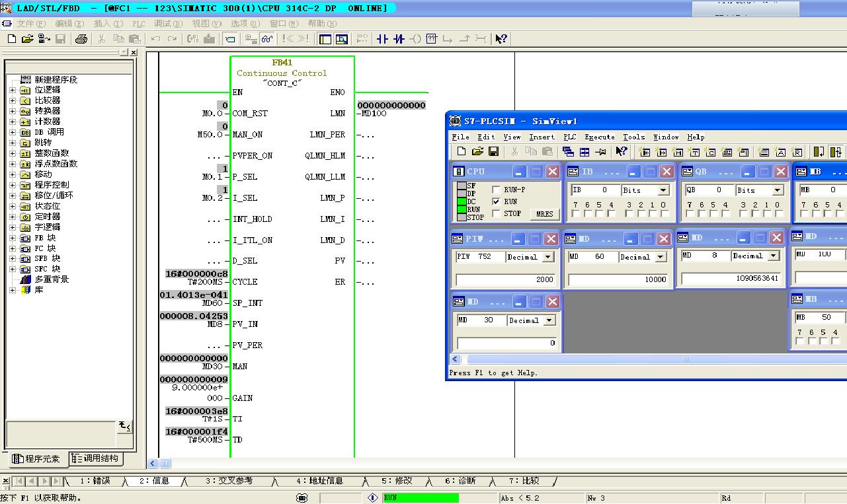Click PLCSIM save icon

coord(493,152)
